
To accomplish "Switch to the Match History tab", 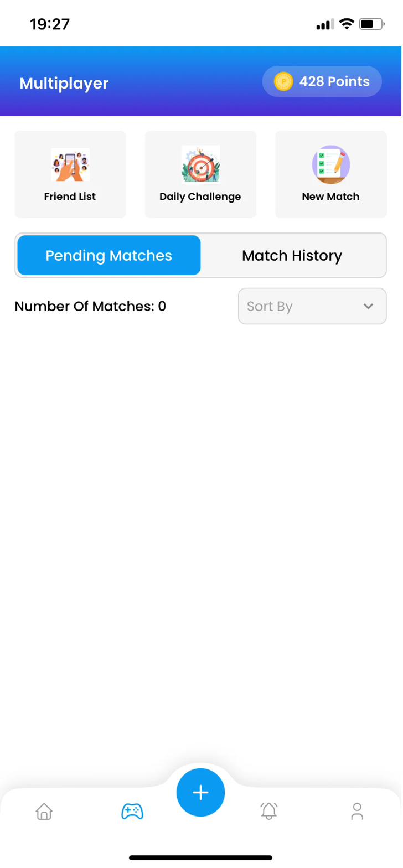I will [292, 256].
